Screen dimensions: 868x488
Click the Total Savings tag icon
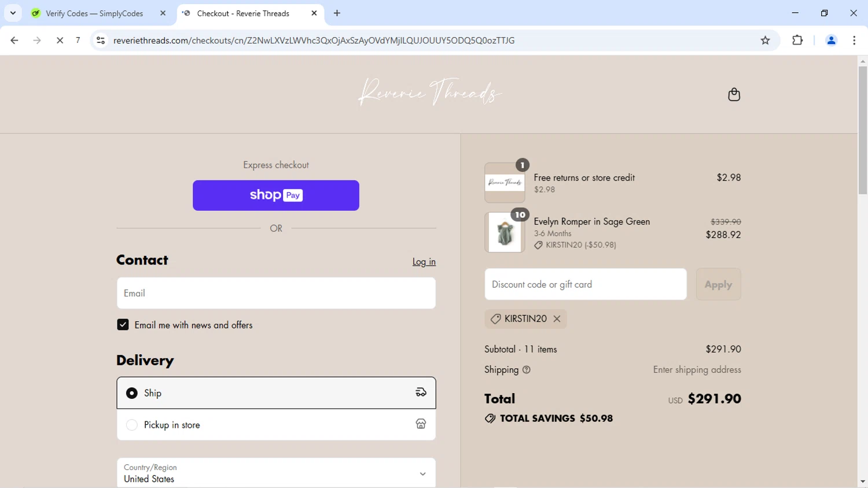click(490, 419)
